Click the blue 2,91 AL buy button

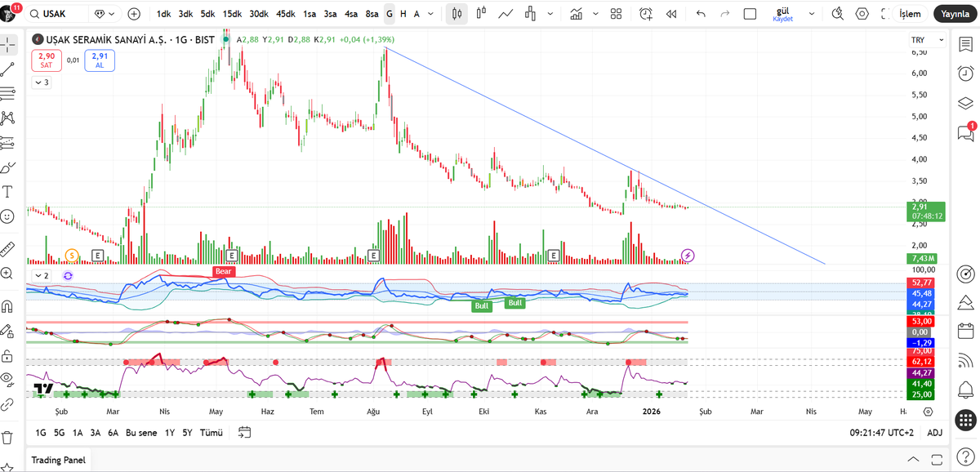click(x=100, y=60)
